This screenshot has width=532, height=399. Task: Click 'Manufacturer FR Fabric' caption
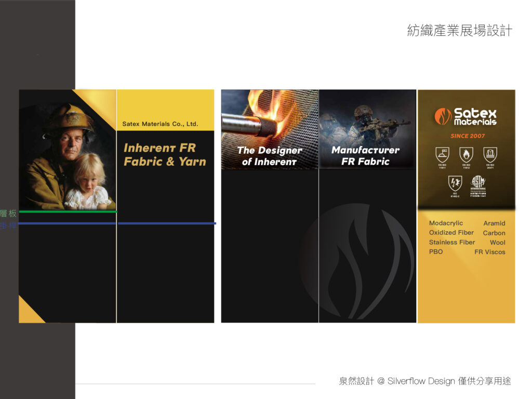click(365, 155)
